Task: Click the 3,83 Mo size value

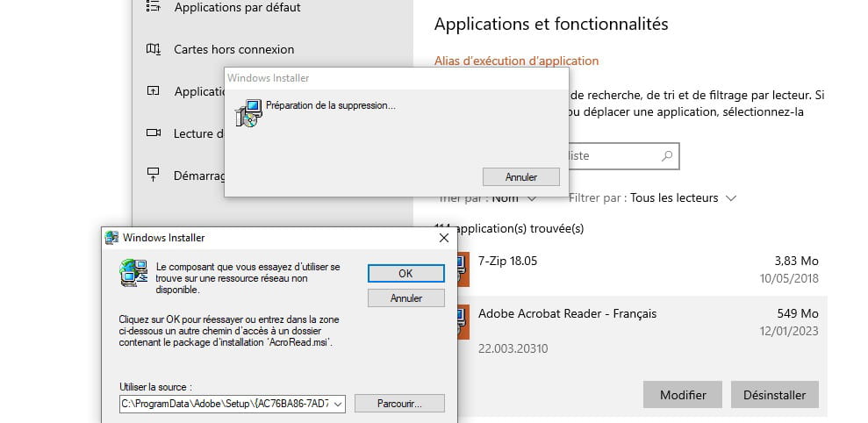Action: [796, 261]
